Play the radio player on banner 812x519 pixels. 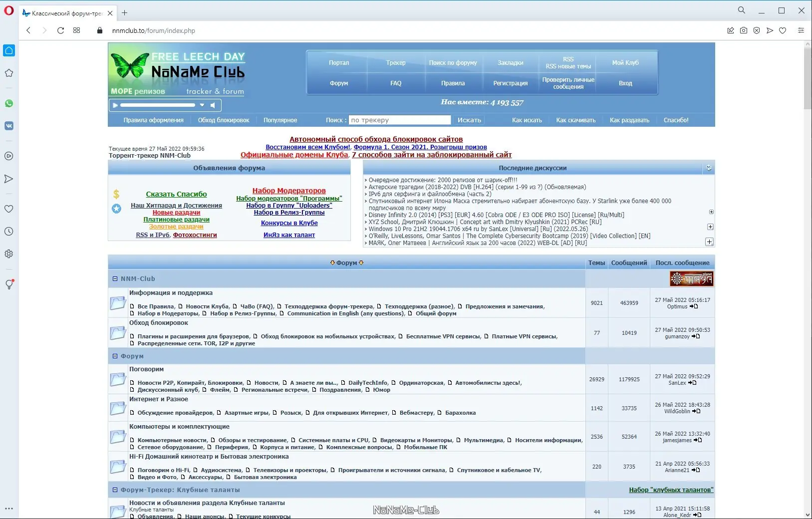point(115,105)
